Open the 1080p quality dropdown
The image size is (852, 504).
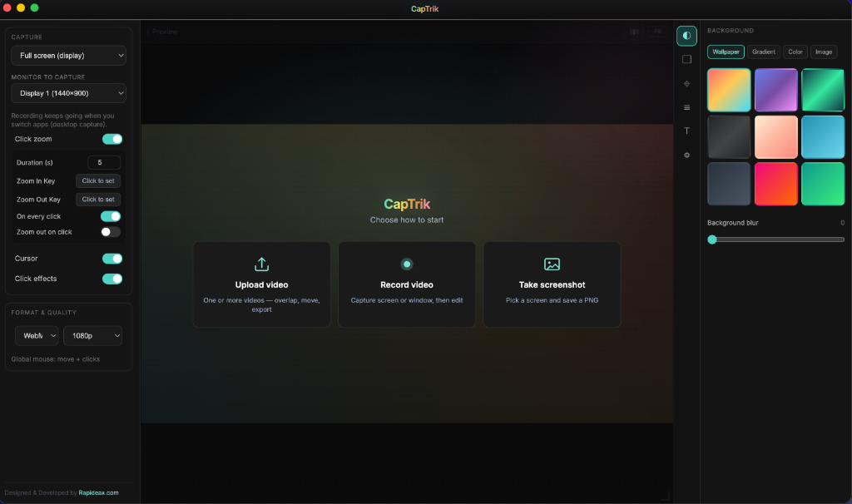click(x=93, y=336)
